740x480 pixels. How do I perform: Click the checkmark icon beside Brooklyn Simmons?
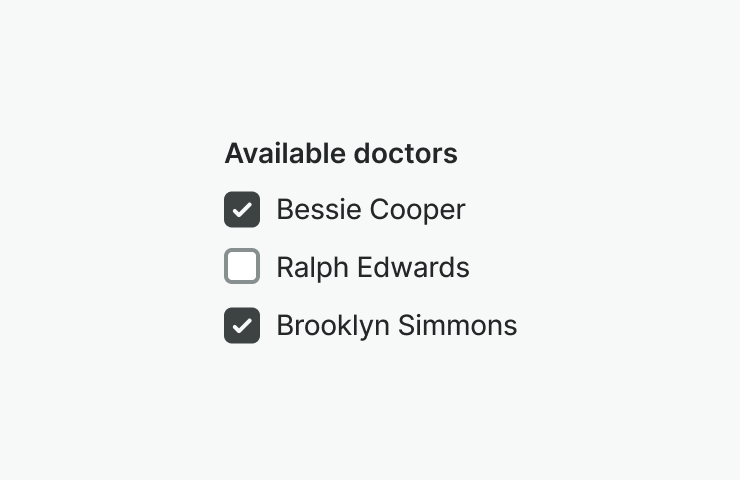click(x=242, y=325)
